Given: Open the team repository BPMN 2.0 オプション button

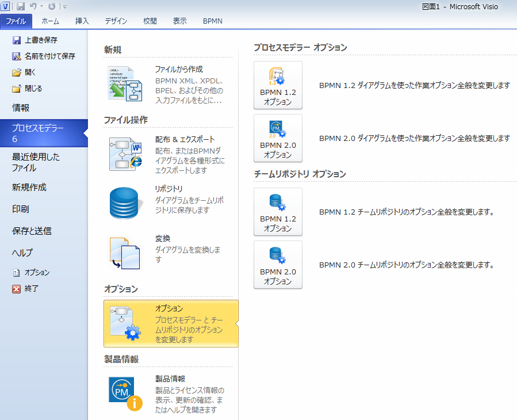Looking at the screenshot, I should click(x=278, y=265).
